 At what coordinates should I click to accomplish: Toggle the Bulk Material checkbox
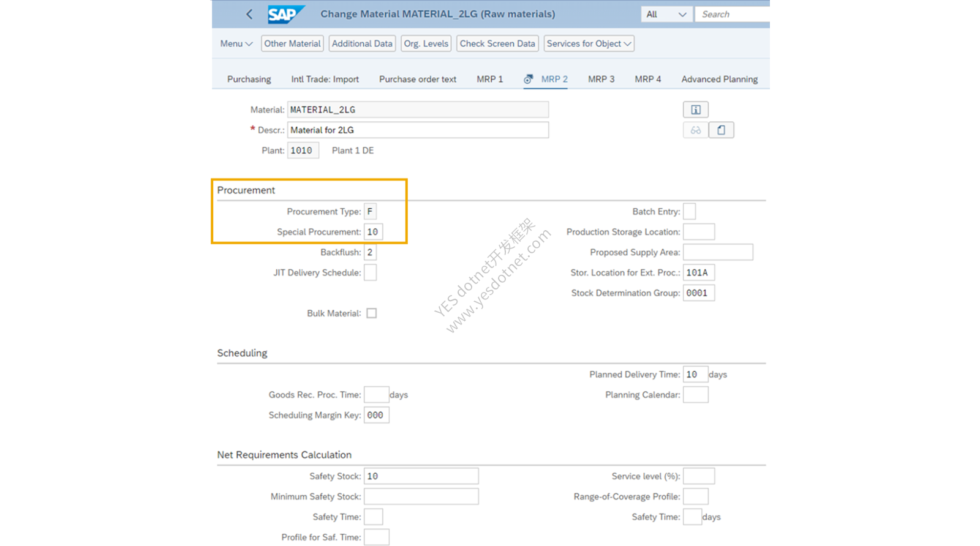pyautogui.click(x=371, y=313)
